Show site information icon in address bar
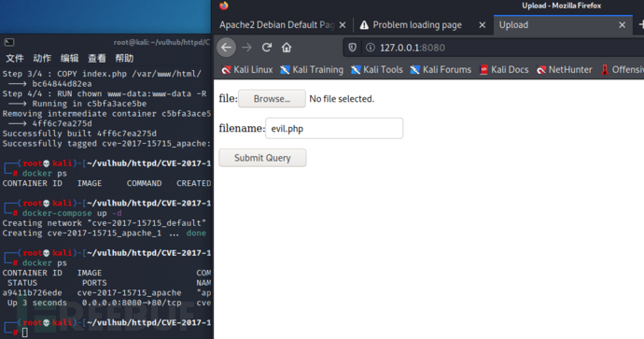644x339 pixels. point(370,48)
